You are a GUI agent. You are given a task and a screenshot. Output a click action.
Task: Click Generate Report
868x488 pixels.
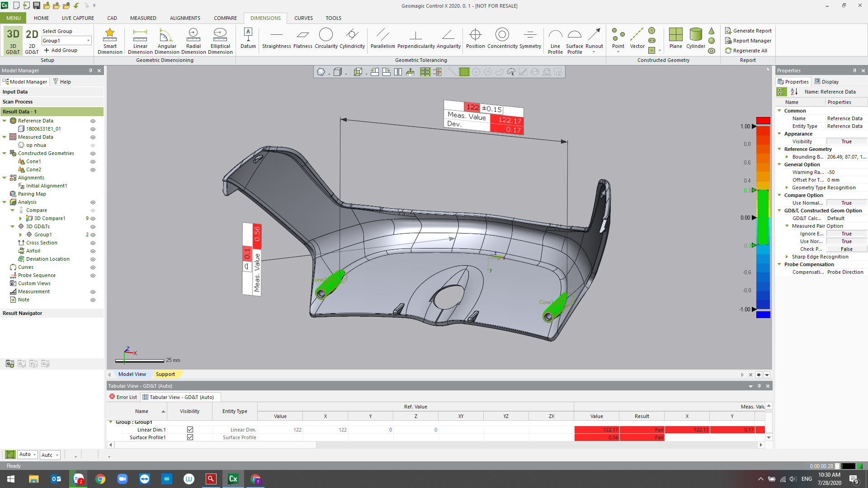click(748, 31)
